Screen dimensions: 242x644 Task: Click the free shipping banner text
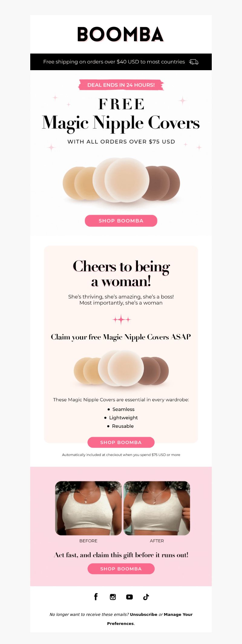[114, 62]
